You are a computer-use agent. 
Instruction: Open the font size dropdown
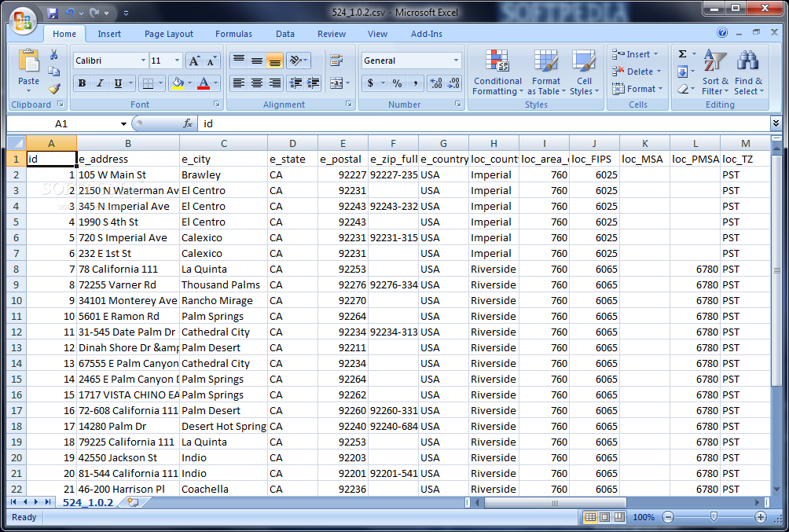[x=177, y=61]
